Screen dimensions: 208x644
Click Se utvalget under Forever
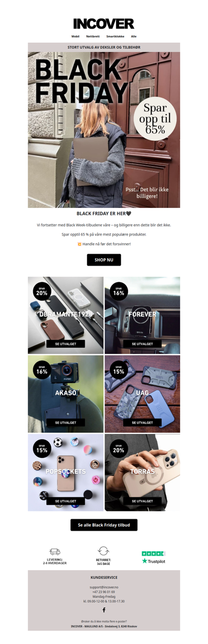(x=142, y=344)
